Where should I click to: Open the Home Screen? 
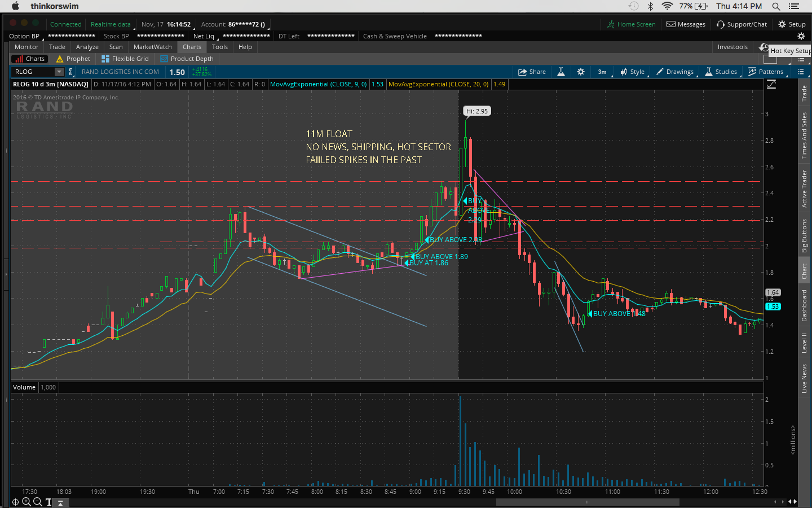[631, 24]
